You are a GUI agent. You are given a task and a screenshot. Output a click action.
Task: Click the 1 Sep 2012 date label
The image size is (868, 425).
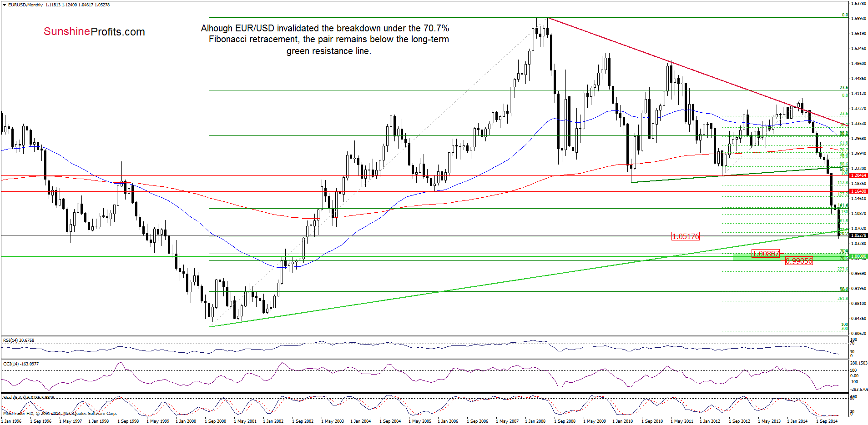coord(739,421)
